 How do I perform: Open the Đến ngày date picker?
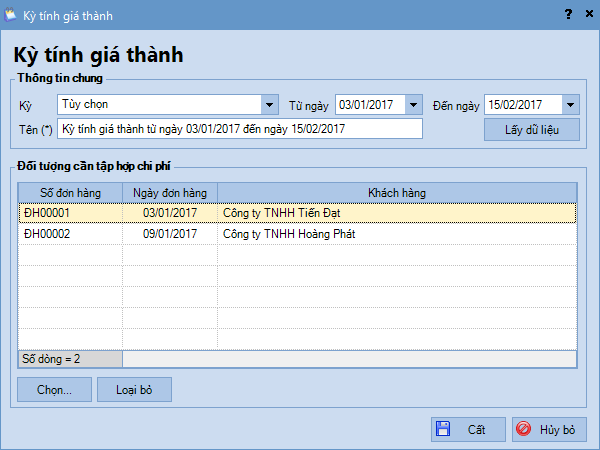point(570,104)
